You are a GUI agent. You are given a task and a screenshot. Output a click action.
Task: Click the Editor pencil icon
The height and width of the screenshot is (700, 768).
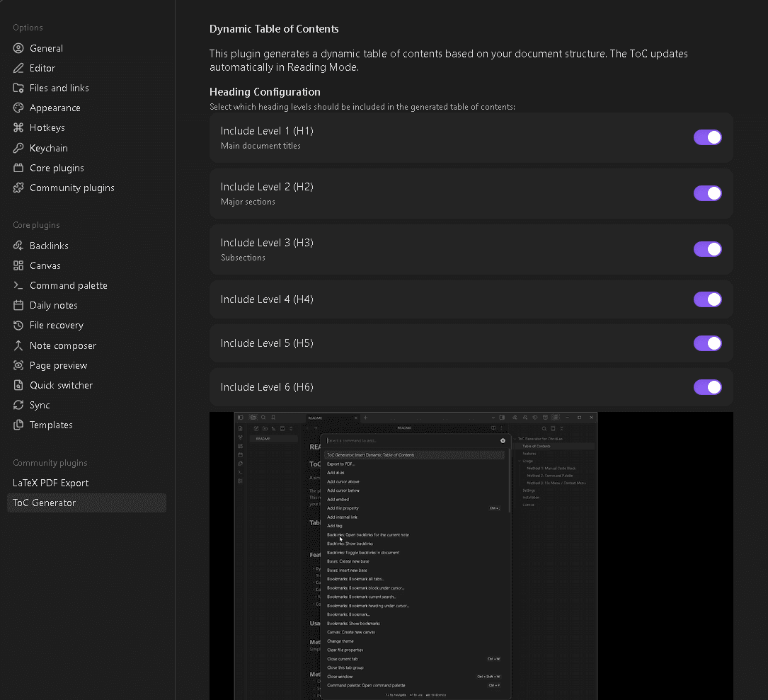click(18, 68)
